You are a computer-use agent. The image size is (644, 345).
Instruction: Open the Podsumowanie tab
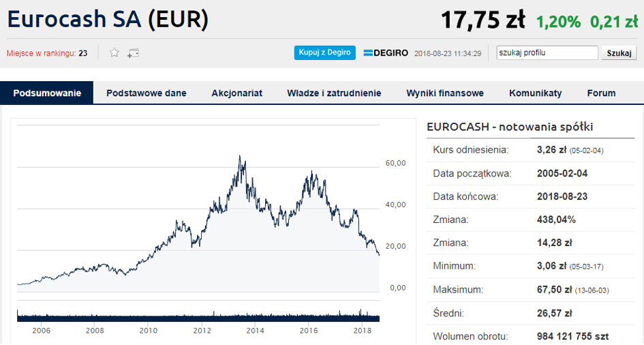(x=47, y=93)
